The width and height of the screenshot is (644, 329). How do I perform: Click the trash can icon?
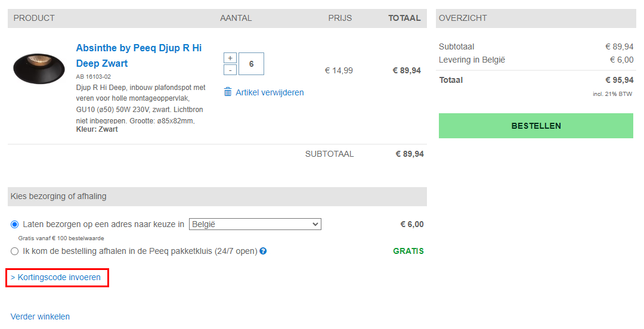point(228,92)
